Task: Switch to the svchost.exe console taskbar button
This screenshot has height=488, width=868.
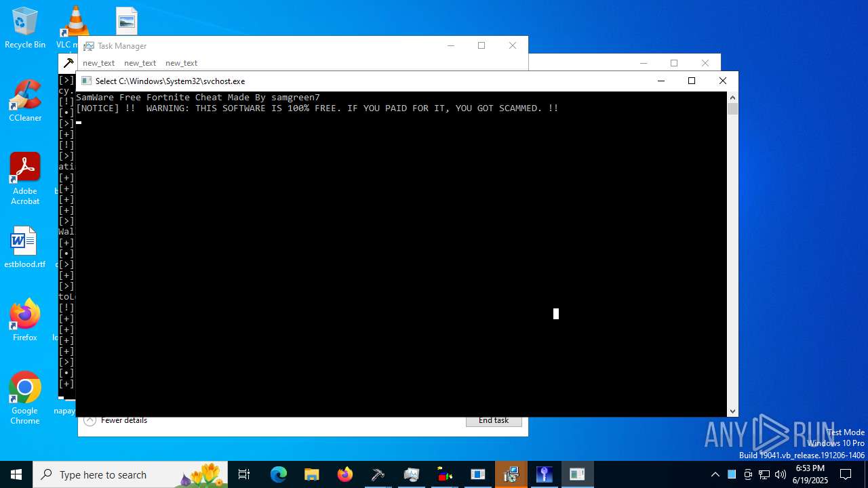Action: (578, 474)
